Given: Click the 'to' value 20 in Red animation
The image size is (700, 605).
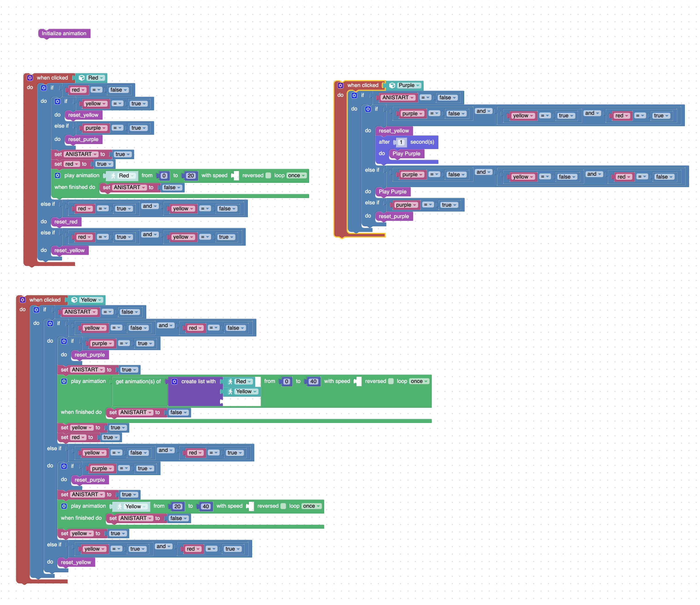Looking at the screenshot, I should tap(191, 176).
